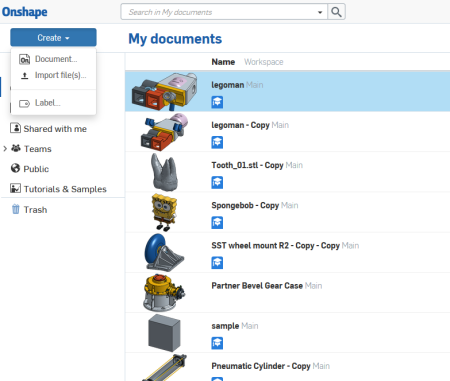
Task: Click Main workspace label beside Spongebob - Copy
Action: (289, 205)
